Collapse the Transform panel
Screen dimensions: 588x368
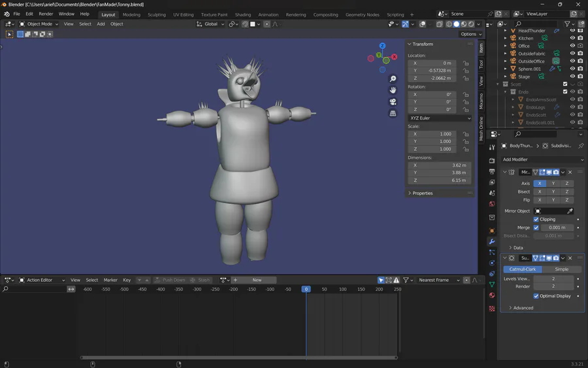coord(410,44)
